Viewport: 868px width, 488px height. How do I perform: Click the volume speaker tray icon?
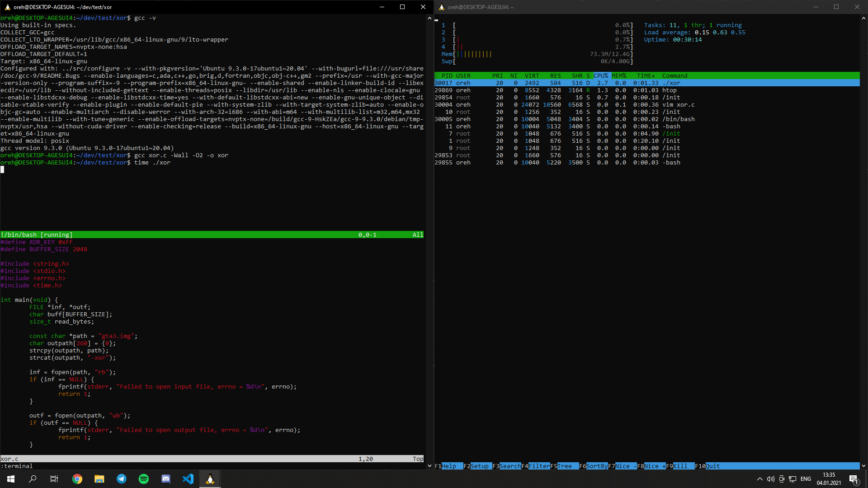click(x=770, y=479)
